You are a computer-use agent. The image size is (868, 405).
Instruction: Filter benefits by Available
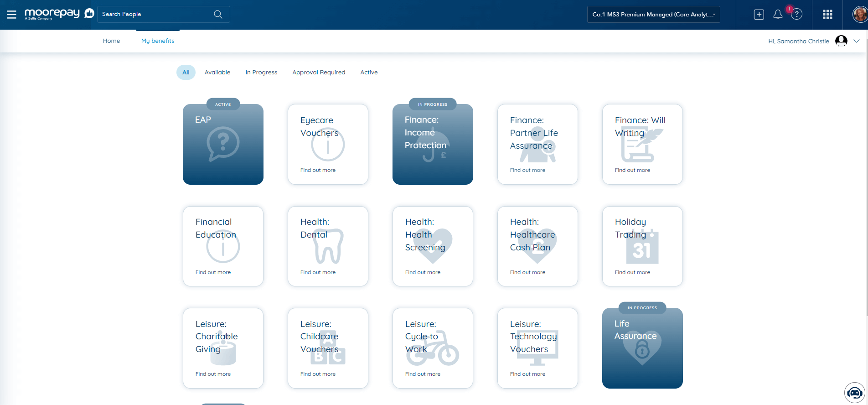(217, 73)
